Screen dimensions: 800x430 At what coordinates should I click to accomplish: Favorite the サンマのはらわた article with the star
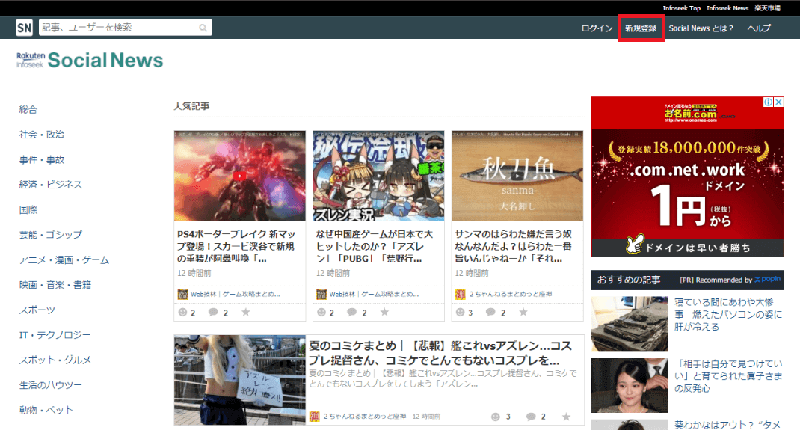(523, 312)
